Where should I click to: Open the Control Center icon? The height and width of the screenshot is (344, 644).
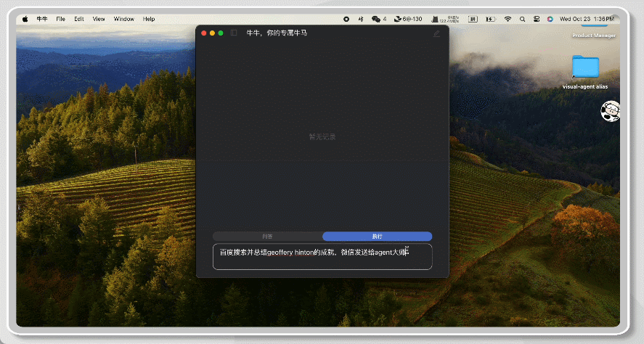536,19
